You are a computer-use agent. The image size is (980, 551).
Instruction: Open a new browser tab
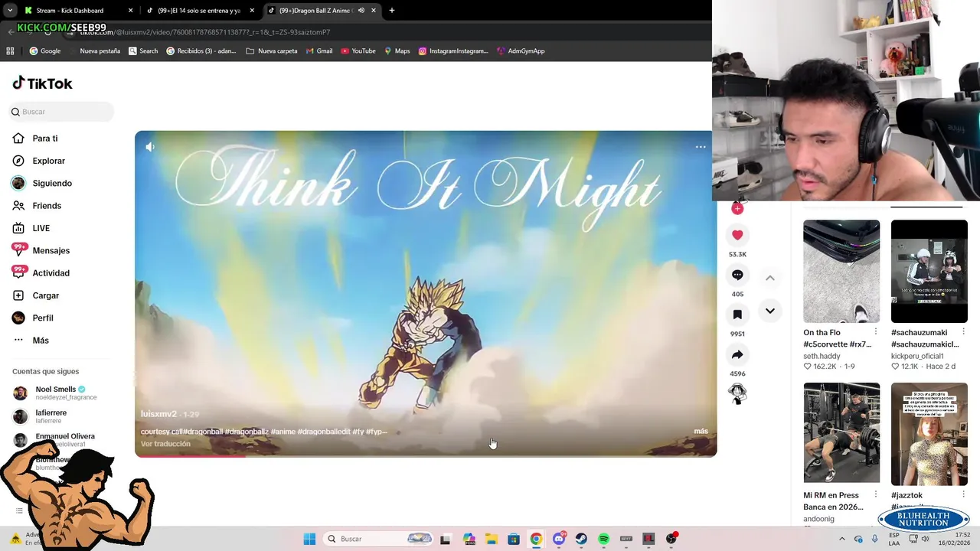pyautogui.click(x=392, y=11)
